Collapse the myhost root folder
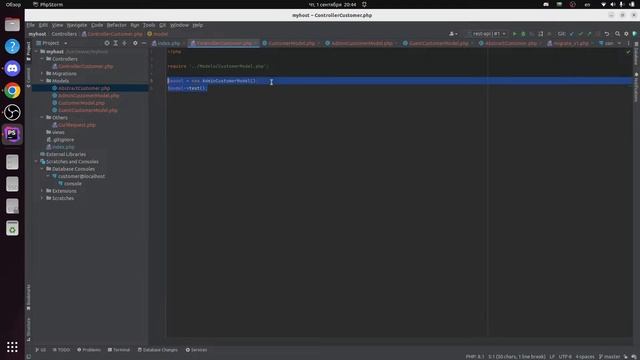 coord(36,52)
